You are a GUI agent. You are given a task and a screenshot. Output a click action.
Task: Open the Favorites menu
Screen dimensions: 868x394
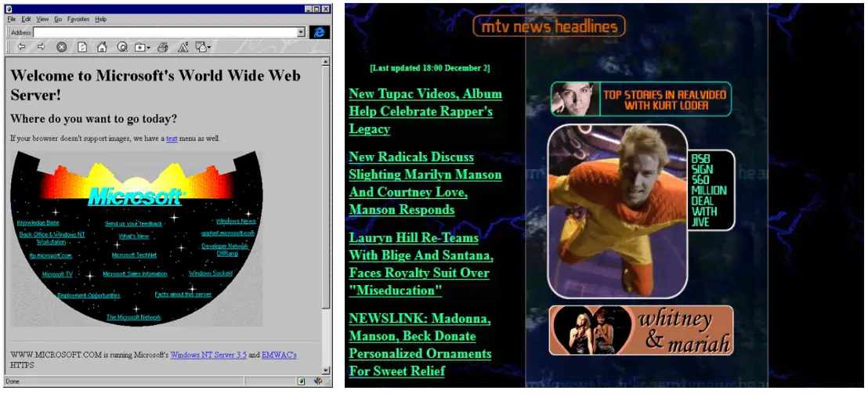coord(78,19)
